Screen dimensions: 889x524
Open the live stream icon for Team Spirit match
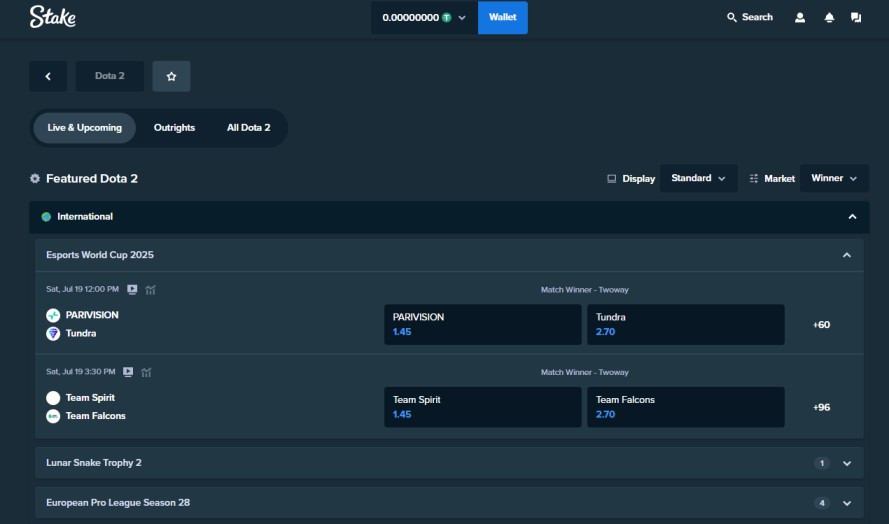coord(128,372)
